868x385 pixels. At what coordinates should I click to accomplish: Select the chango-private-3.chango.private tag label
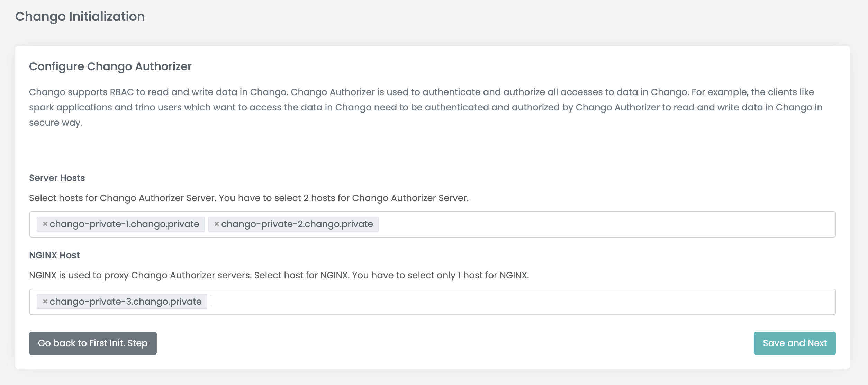[x=125, y=302]
